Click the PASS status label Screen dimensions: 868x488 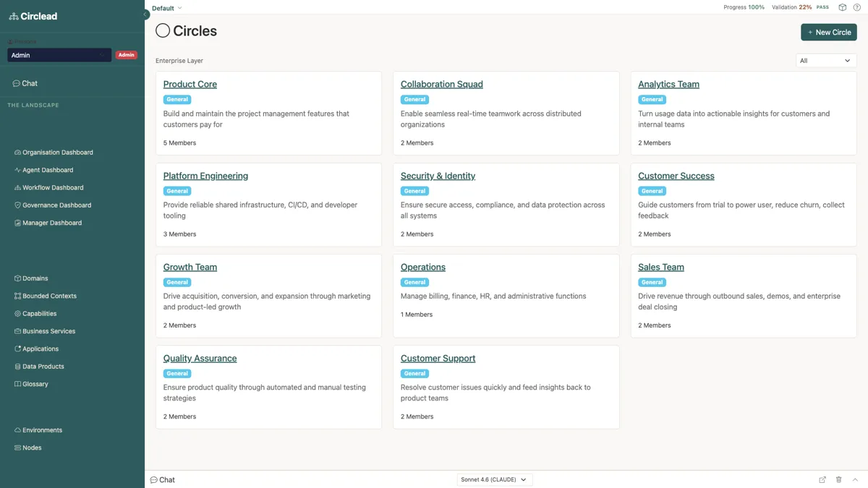point(822,7)
